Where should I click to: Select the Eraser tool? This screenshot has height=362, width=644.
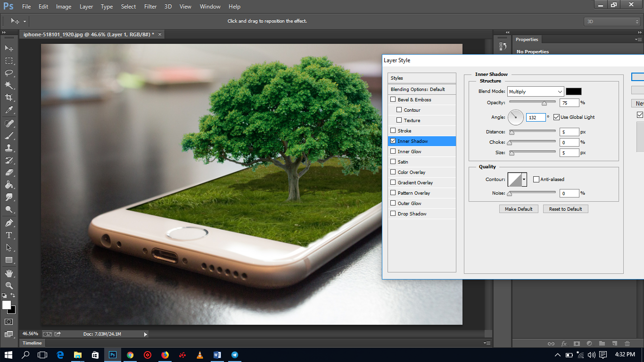point(9,173)
